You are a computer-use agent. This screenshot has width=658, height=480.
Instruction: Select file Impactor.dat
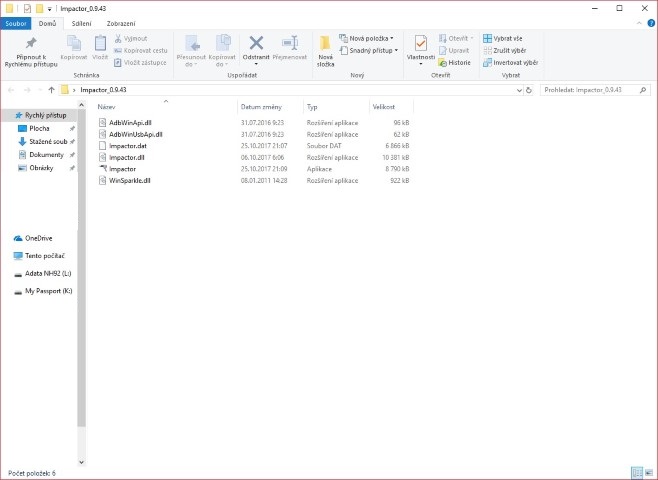(x=128, y=146)
